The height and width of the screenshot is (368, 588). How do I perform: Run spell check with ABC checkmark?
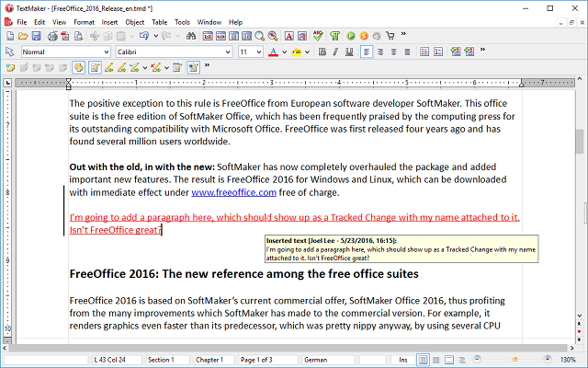tap(319, 36)
